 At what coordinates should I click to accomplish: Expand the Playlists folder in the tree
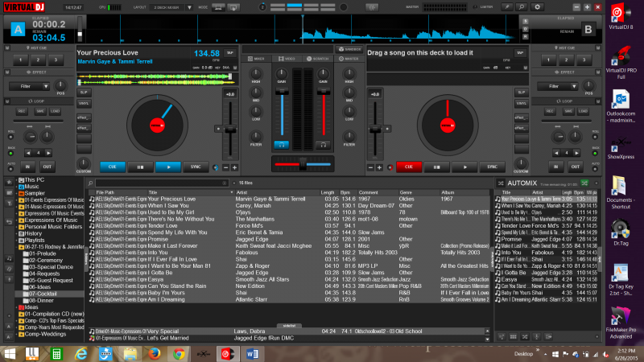coord(17,240)
